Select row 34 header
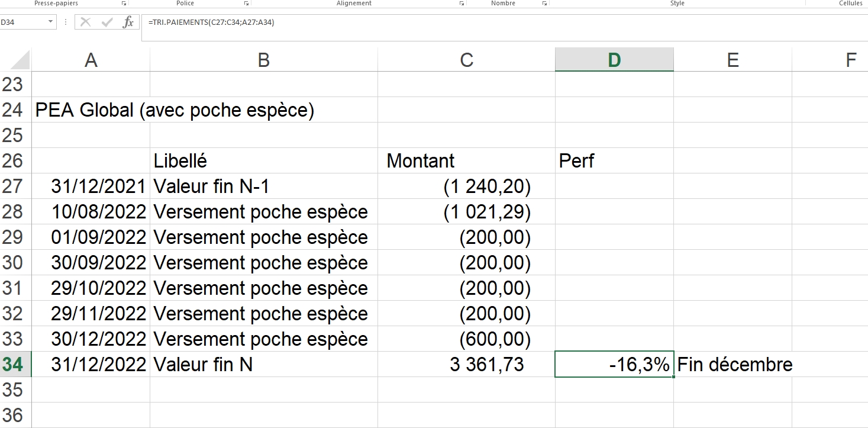Screen dimensions: 868x428 (13, 365)
